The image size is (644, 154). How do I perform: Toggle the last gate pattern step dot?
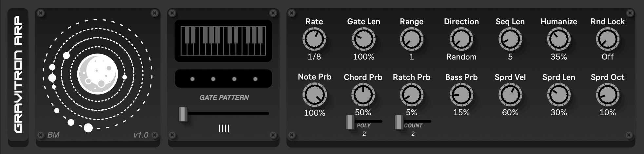coord(255,79)
